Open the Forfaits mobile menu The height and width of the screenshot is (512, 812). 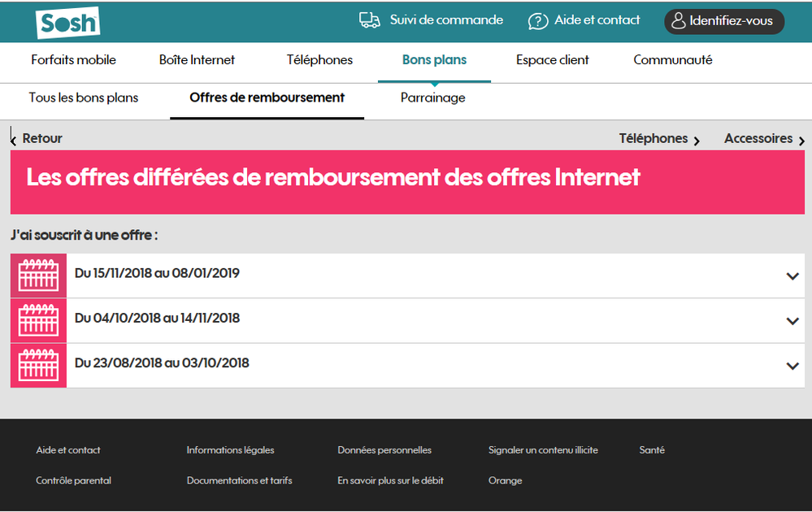click(73, 60)
